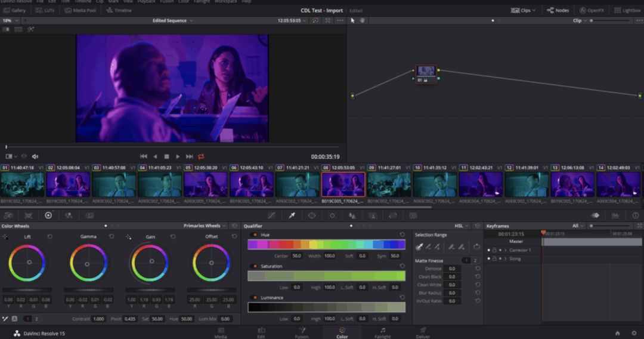Image resolution: width=644 pixels, height=339 pixels.
Task: Pick black point beside Lift wheel
Action: click(x=5, y=237)
